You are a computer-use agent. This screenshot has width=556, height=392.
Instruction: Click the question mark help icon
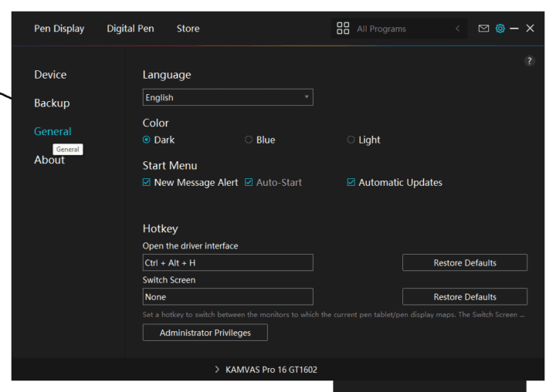tap(529, 61)
